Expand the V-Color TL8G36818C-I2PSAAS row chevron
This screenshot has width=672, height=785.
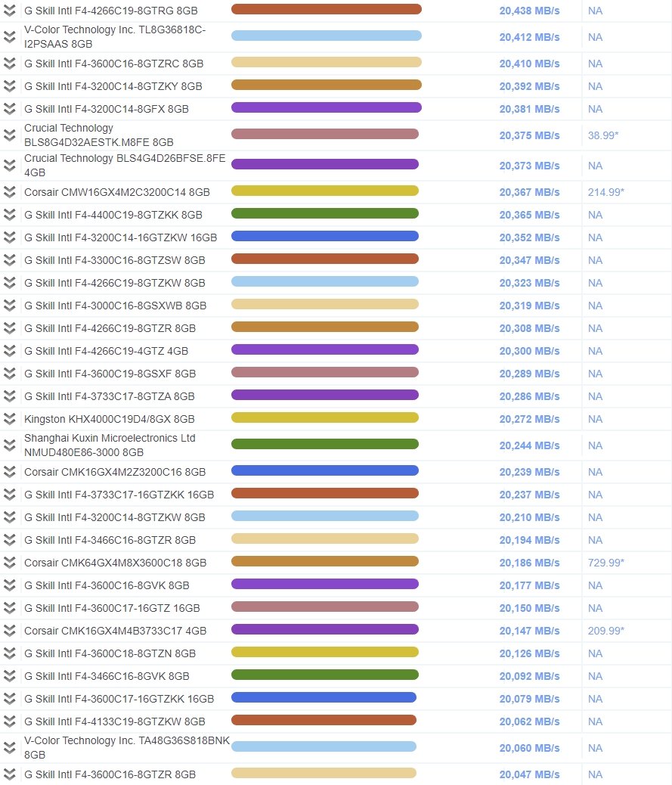[x=10, y=37]
